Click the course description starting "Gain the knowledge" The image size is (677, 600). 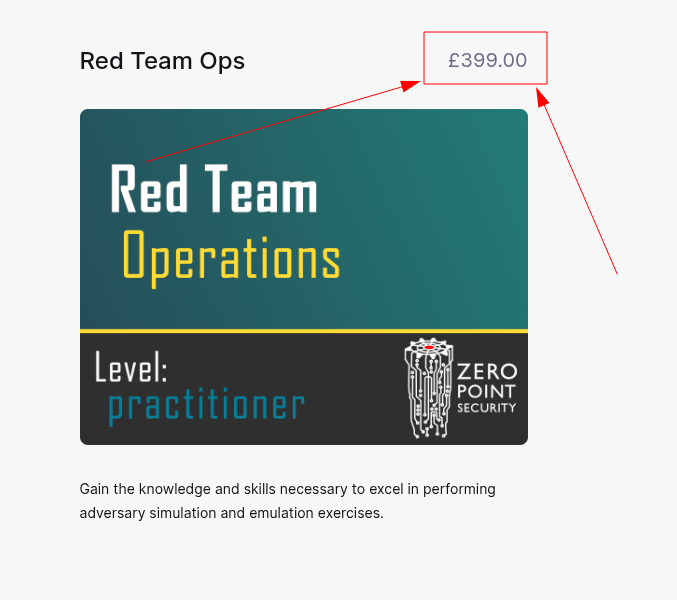287,489
